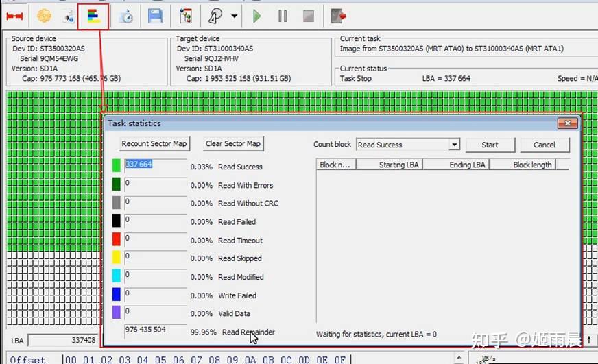Click the Read Timeout count field

point(156,239)
